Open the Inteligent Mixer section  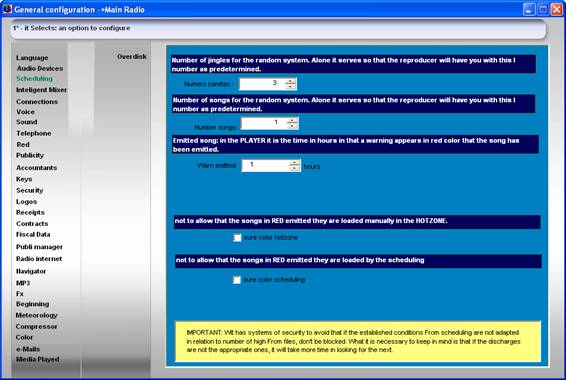click(42, 89)
